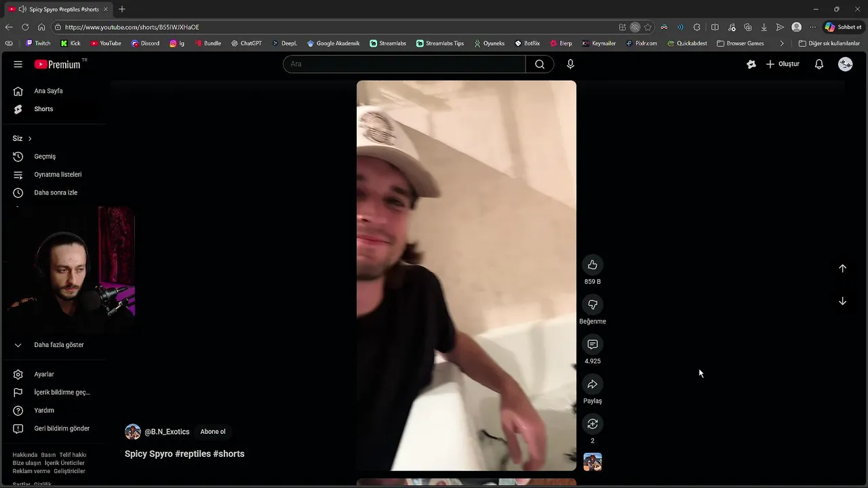Image resolution: width=868 pixels, height=488 pixels.
Task: Open the DeepL bookmark
Action: tap(285, 43)
